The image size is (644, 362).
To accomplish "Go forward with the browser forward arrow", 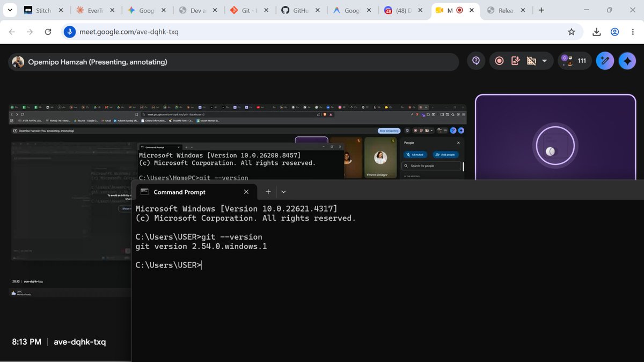I will coord(30,32).
